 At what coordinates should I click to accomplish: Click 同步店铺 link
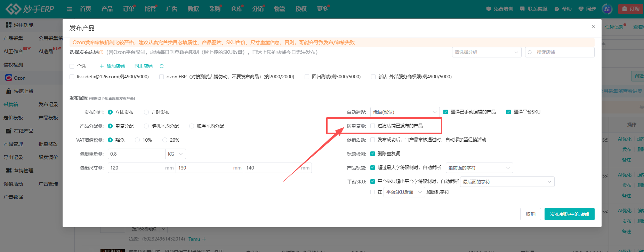pos(144,66)
